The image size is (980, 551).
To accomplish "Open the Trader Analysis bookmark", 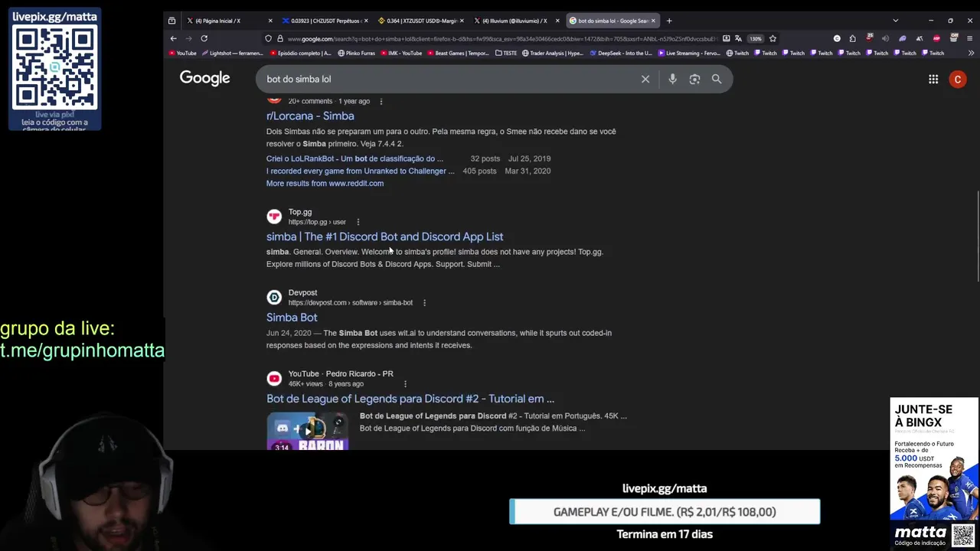I will point(553,53).
